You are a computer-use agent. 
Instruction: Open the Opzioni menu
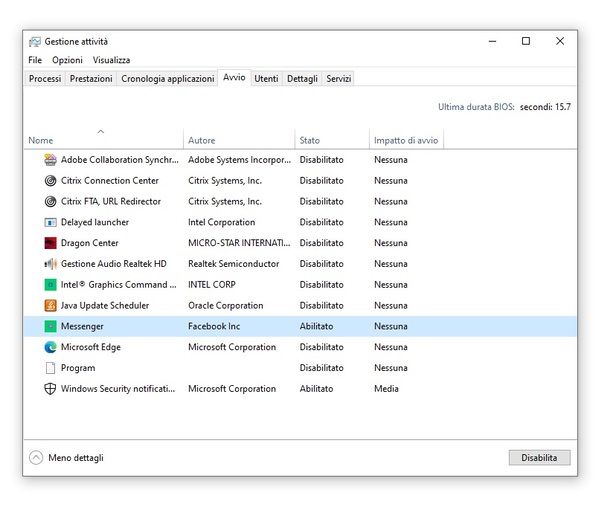67,60
